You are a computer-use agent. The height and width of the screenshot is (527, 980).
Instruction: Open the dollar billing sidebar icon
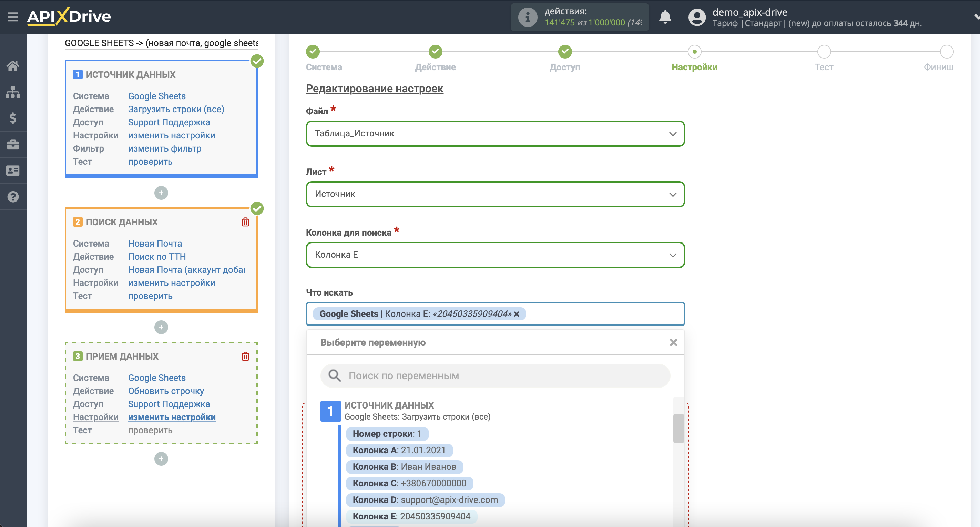(13, 118)
